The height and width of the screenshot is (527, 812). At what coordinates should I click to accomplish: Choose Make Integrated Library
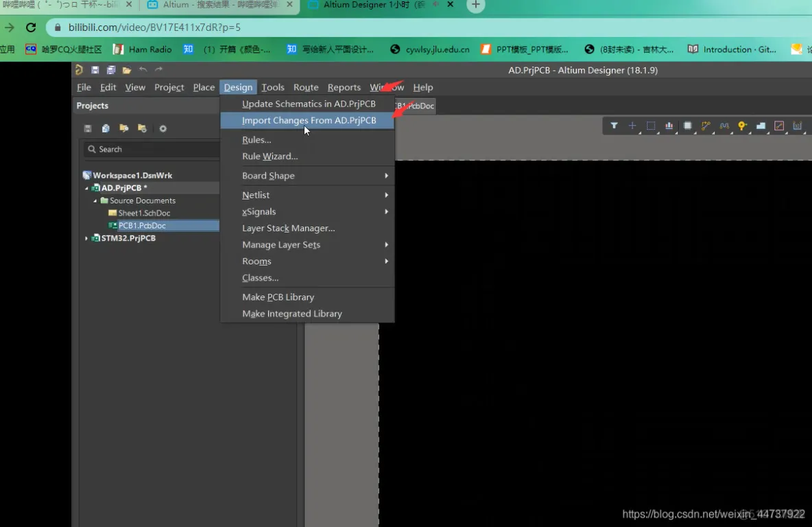[308, 314]
